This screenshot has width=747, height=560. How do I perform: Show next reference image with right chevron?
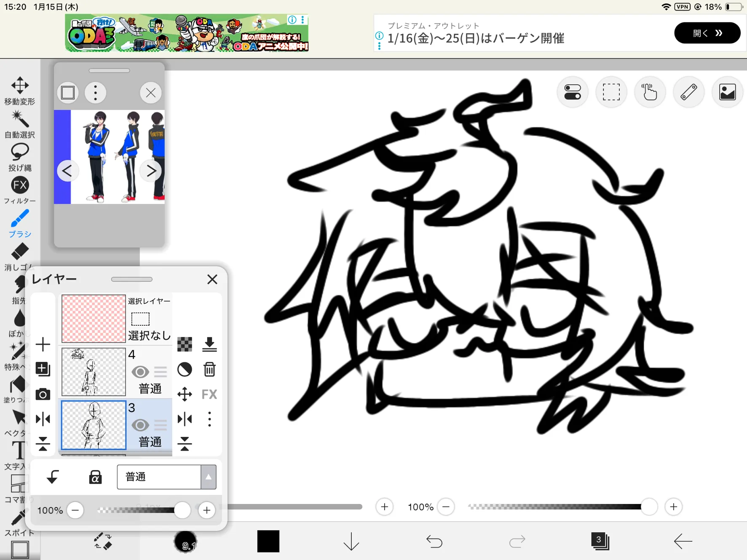[151, 171]
